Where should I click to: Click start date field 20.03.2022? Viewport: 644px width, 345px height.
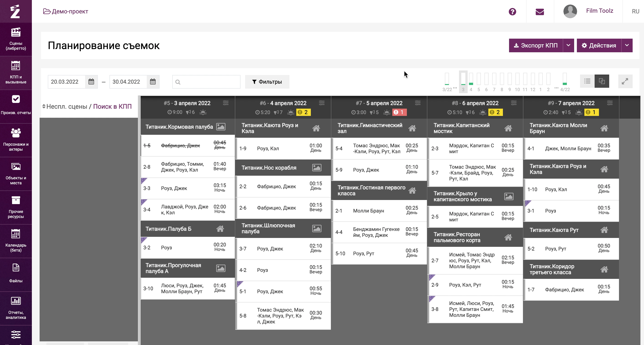click(x=66, y=82)
